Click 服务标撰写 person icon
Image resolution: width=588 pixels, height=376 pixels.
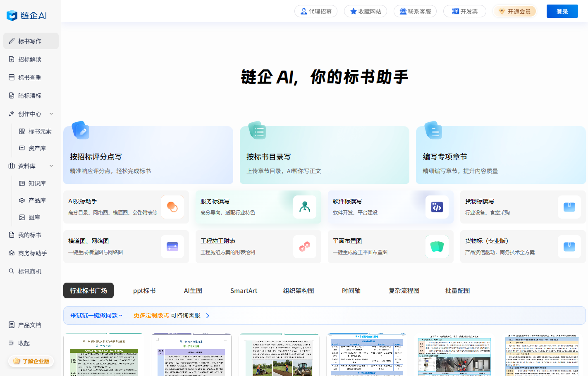pyautogui.click(x=305, y=207)
